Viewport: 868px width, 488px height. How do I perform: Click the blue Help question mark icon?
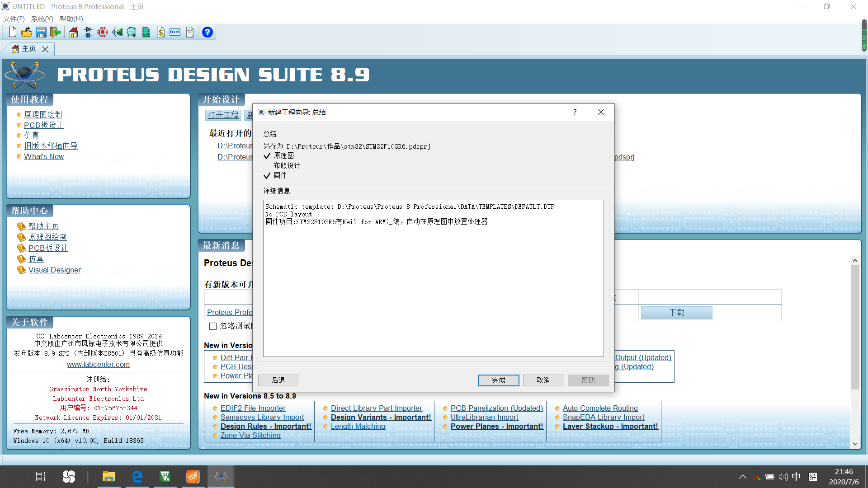tap(208, 32)
